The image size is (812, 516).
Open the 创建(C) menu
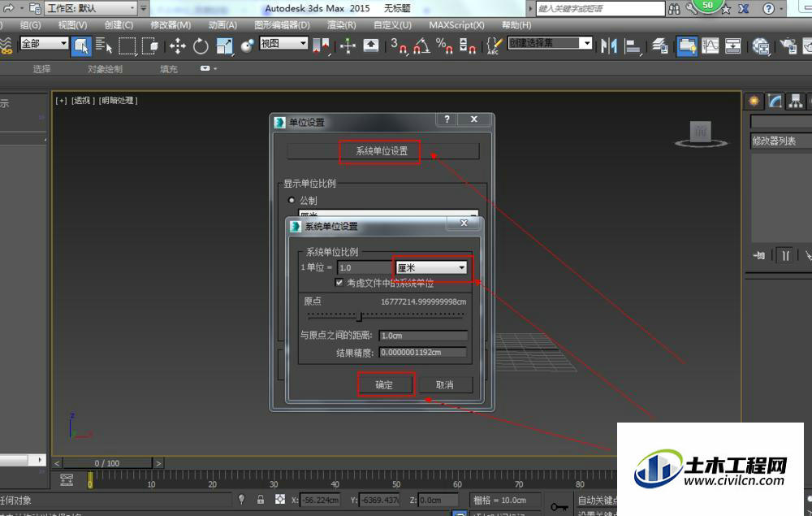(x=119, y=25)
